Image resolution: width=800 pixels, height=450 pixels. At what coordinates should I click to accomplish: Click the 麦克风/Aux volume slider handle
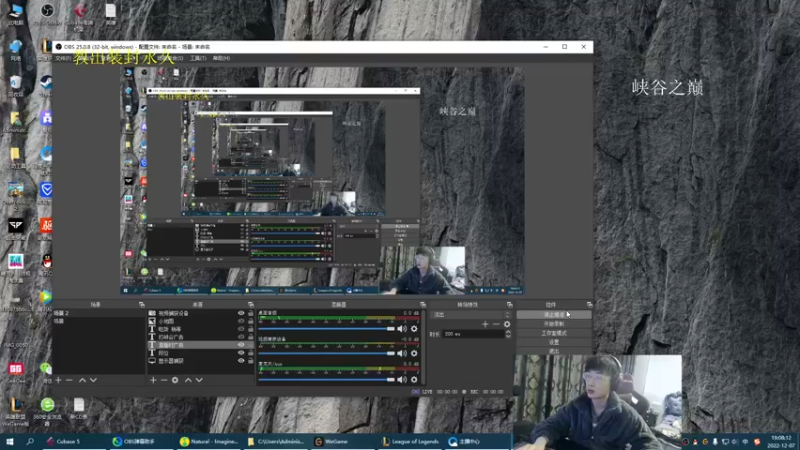[391, 380]
